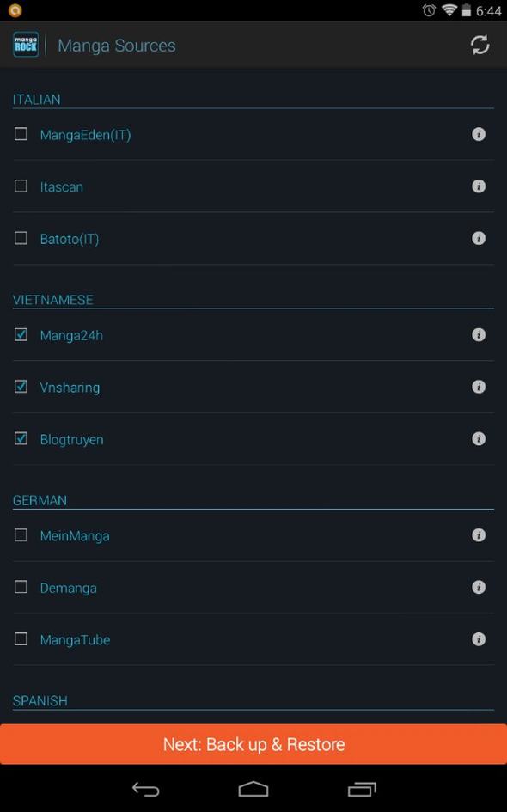This screenshot has height=812, width=507.
Task: Open the Manga Rock app logo
Action: 26,45
